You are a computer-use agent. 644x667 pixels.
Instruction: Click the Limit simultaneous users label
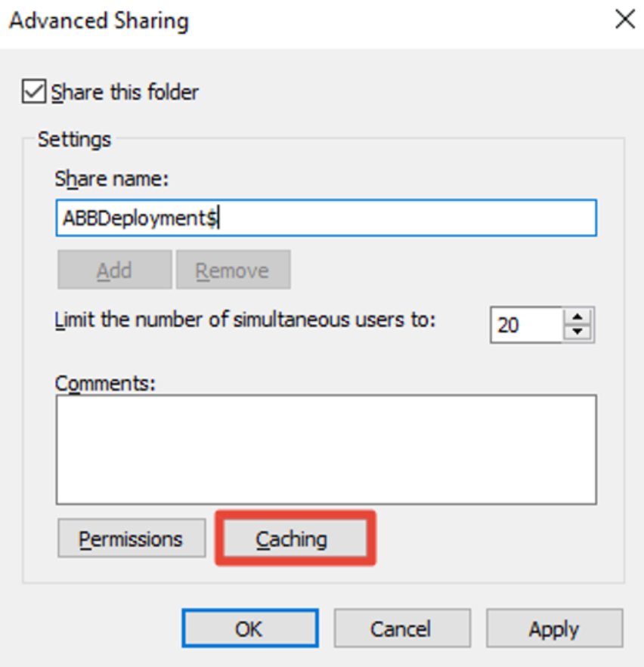point(245,320)
